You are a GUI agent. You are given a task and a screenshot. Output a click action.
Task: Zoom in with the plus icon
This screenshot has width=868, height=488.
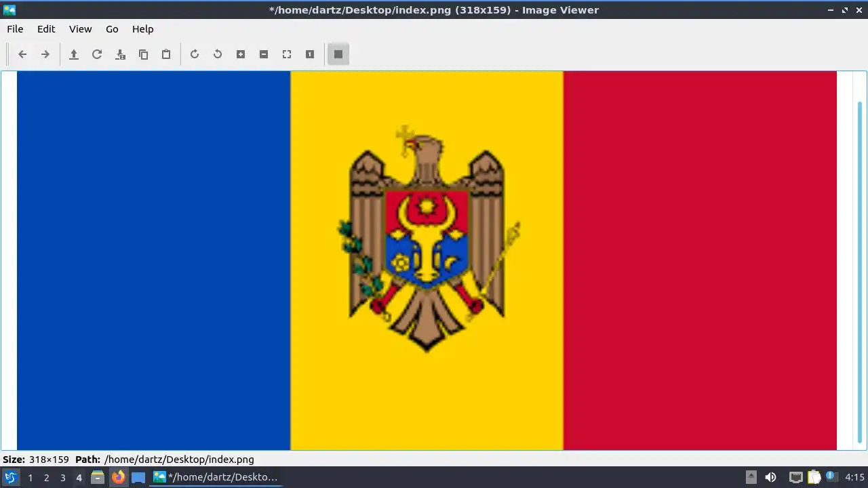coord(241,54)
